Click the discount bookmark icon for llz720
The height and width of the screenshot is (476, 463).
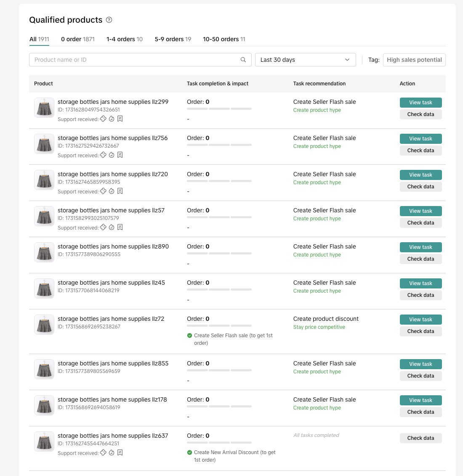120,191
